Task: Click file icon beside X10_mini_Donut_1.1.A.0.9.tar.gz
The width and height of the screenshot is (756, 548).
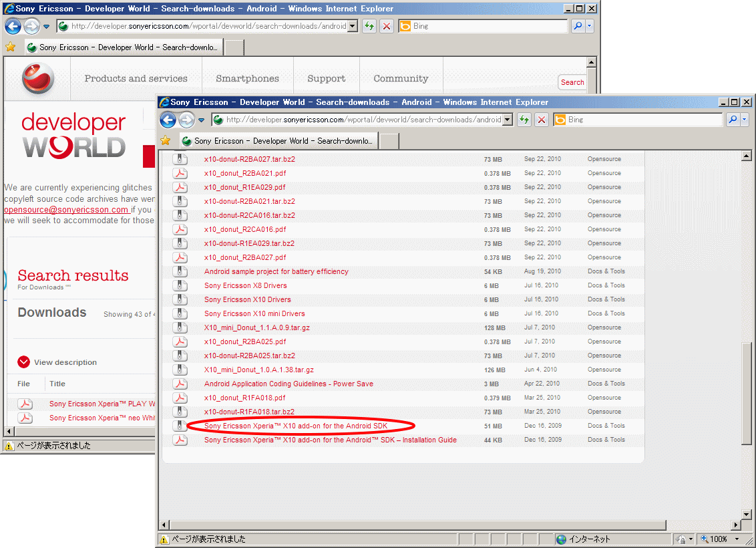Action: (180, 327)
